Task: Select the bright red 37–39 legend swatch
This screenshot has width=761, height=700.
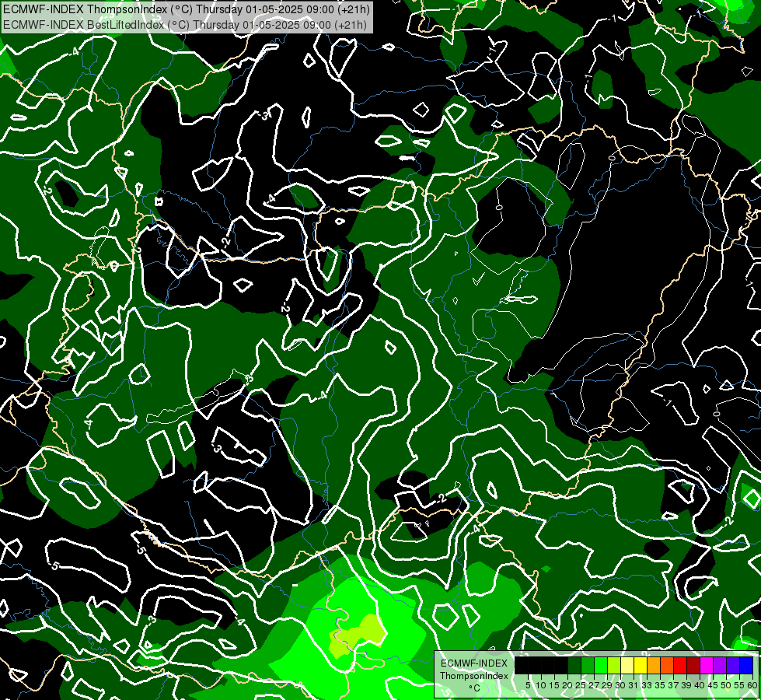Action: [x=680, y=665]
